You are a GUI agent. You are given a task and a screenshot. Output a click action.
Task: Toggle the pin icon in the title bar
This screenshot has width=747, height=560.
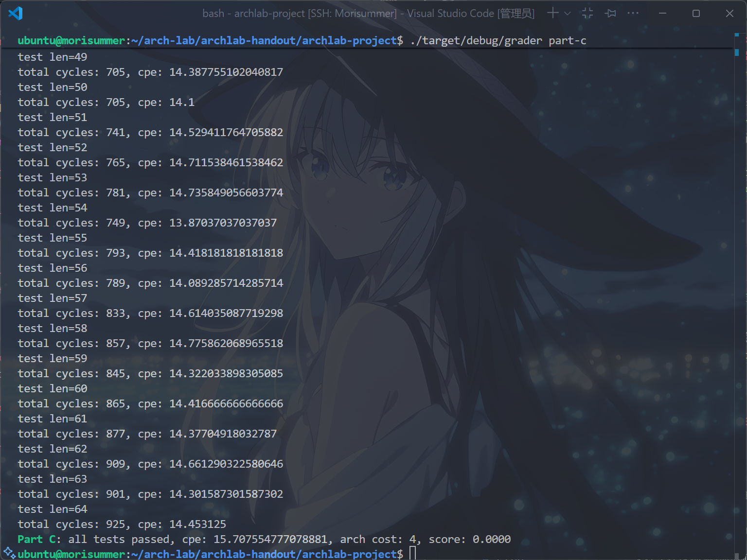(x=610, y=13)
